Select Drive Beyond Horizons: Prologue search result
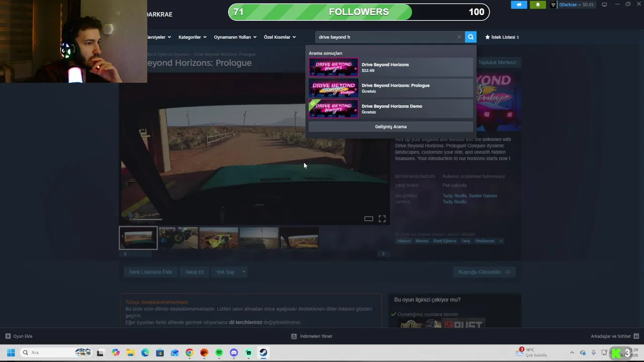644x362 pixels. 391,88
